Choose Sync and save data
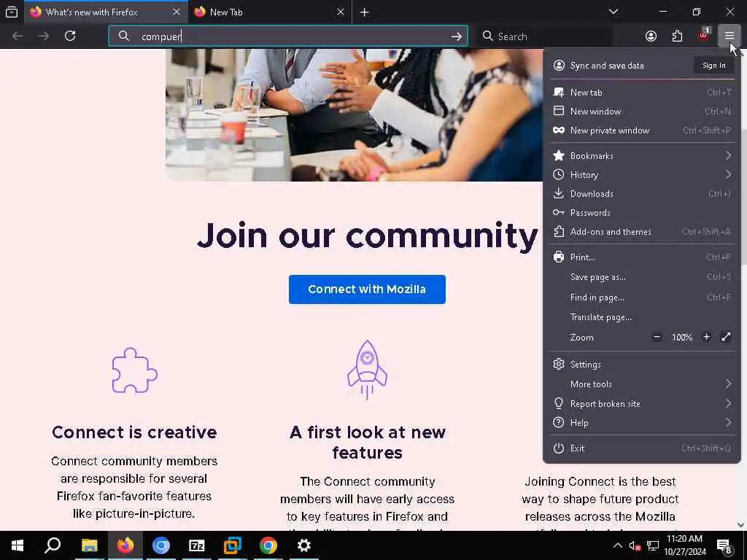Screen dimensions: 747x560 click(606, 65)
